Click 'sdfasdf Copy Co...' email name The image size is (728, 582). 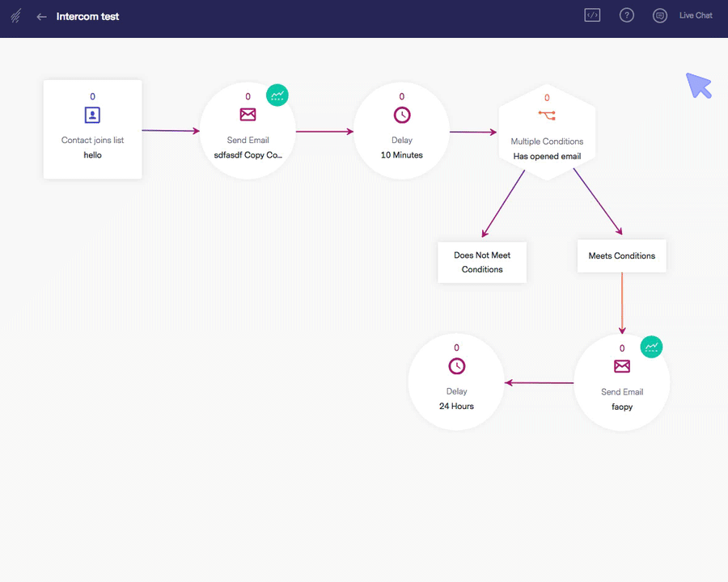248,155
